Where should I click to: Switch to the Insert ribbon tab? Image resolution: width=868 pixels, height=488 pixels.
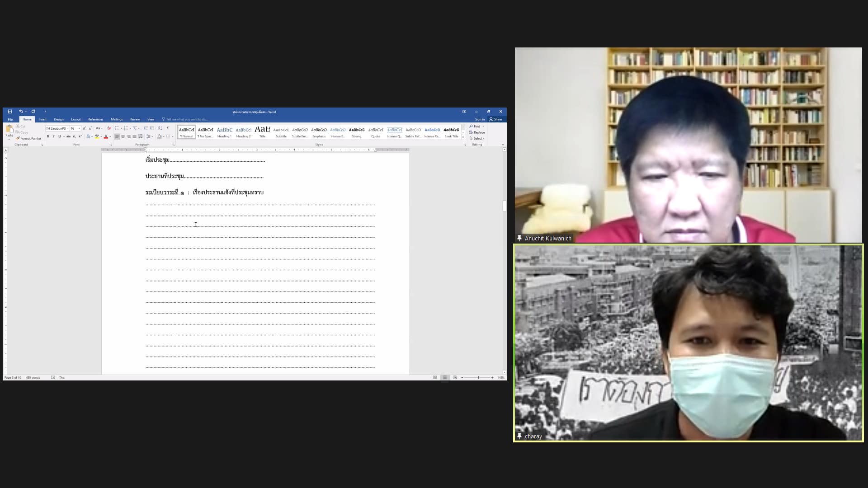[42, 119]
